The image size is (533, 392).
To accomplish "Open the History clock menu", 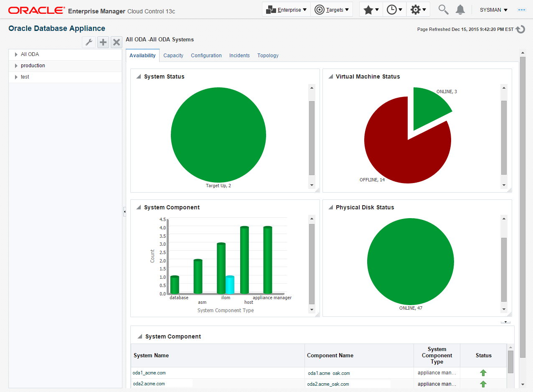I will click(394, 10).
